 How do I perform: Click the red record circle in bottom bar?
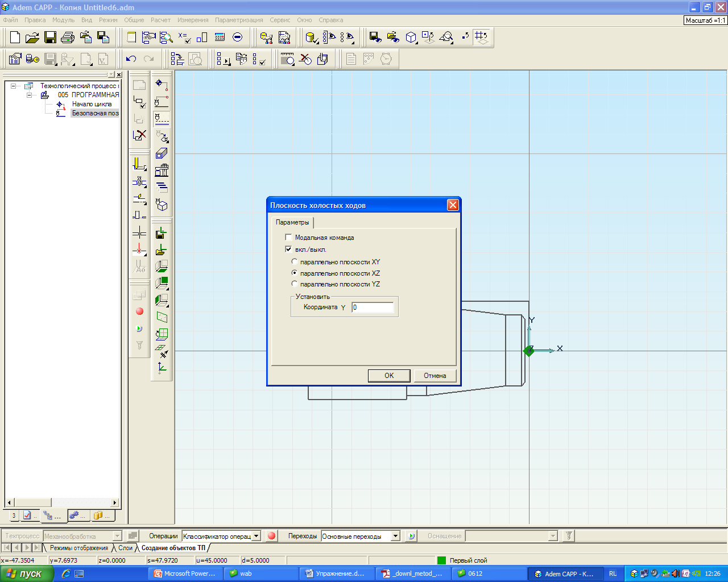(x=271, y=535)
